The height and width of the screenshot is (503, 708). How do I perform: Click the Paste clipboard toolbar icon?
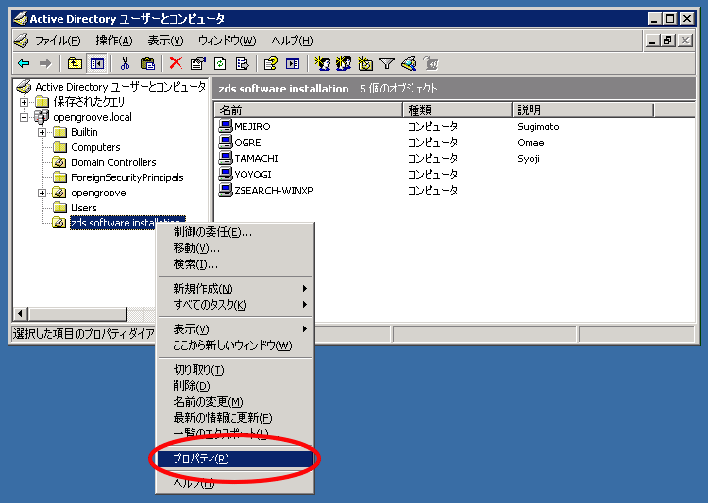148,64
